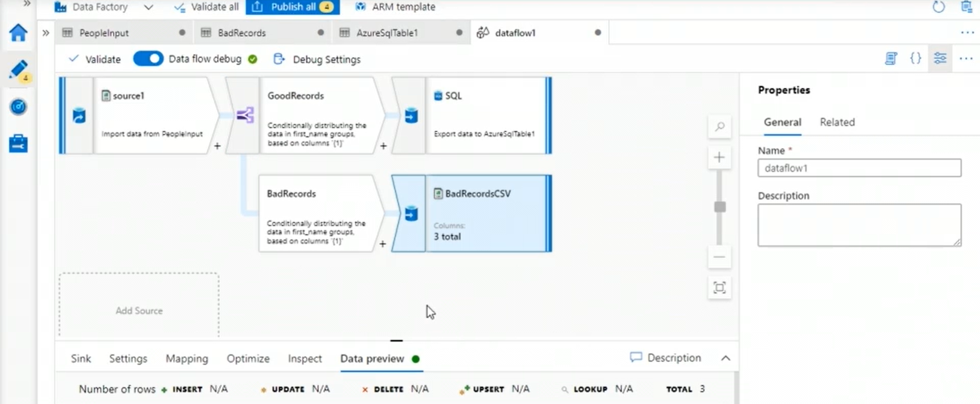Open the Monitor gauge icon
The width and height of the screenshot is (980, 404).
18,107
